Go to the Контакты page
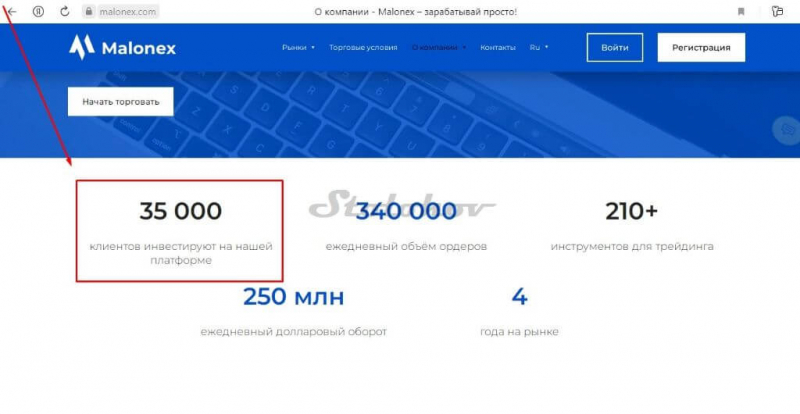This screenshot has width=800, height=414. 497,47
